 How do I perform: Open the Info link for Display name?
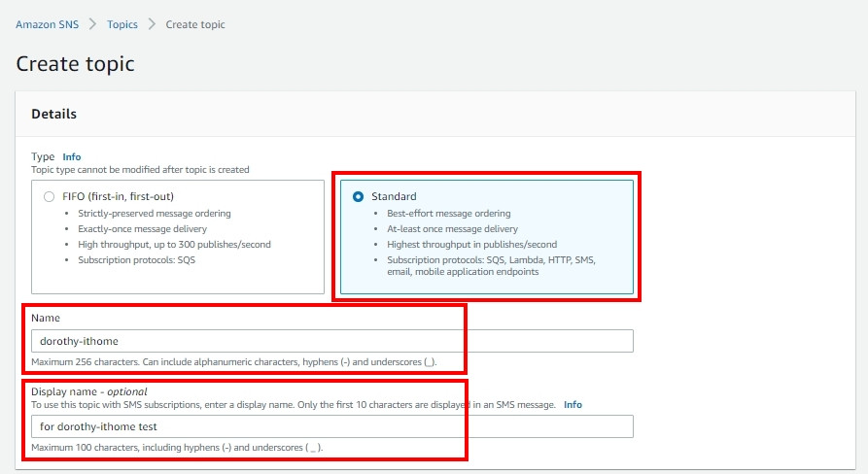pos(573,405)
